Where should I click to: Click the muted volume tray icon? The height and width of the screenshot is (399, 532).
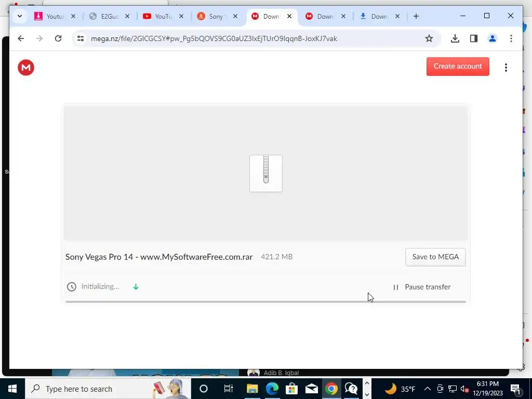(x=465, y=389)
